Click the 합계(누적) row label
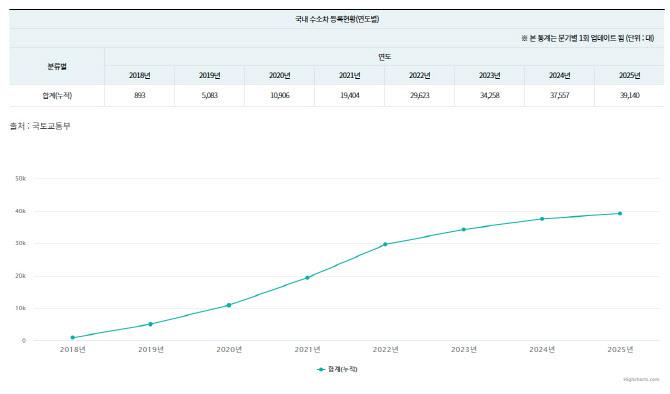 coord(57,95)
